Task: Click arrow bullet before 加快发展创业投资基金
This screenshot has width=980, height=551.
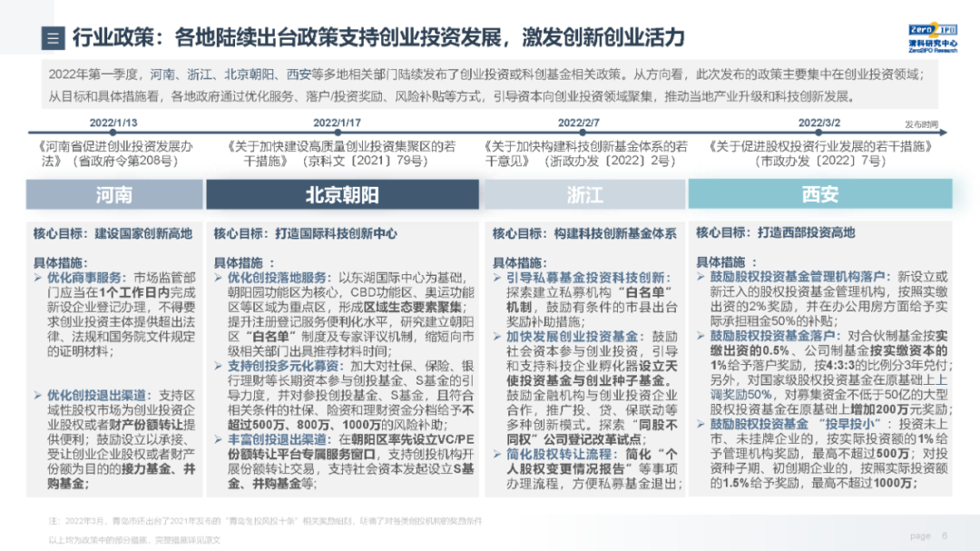Action: click(497, 337)
